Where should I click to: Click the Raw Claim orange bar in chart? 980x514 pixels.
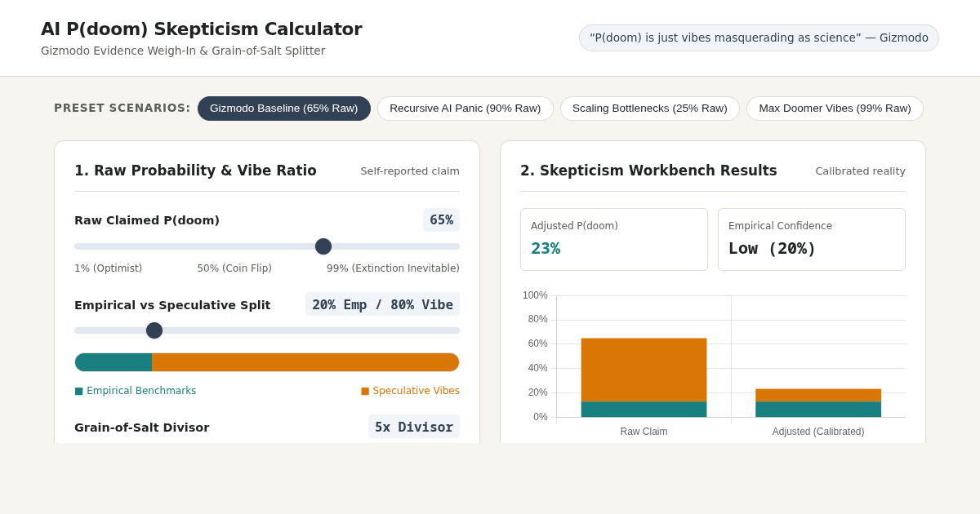(644, 370)
